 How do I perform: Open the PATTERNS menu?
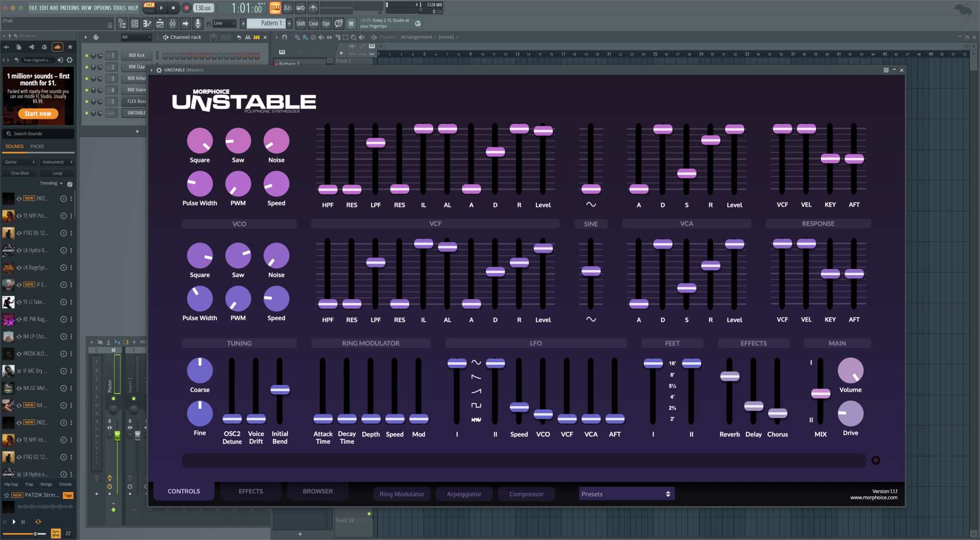tap(70, 8)
